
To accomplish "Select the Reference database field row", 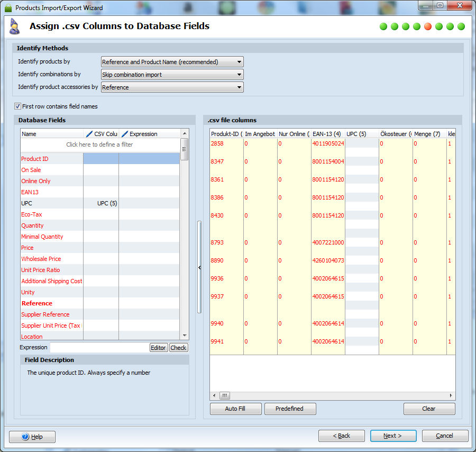I will point(37,303).
